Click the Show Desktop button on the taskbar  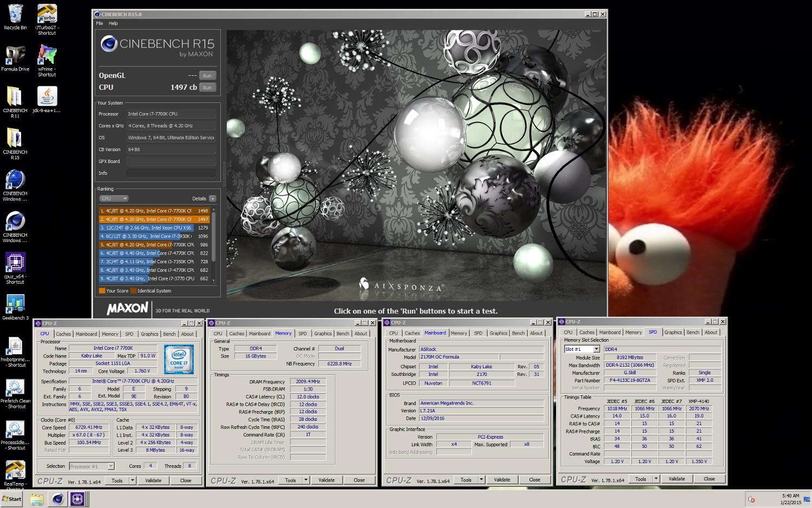click(807, 499)
